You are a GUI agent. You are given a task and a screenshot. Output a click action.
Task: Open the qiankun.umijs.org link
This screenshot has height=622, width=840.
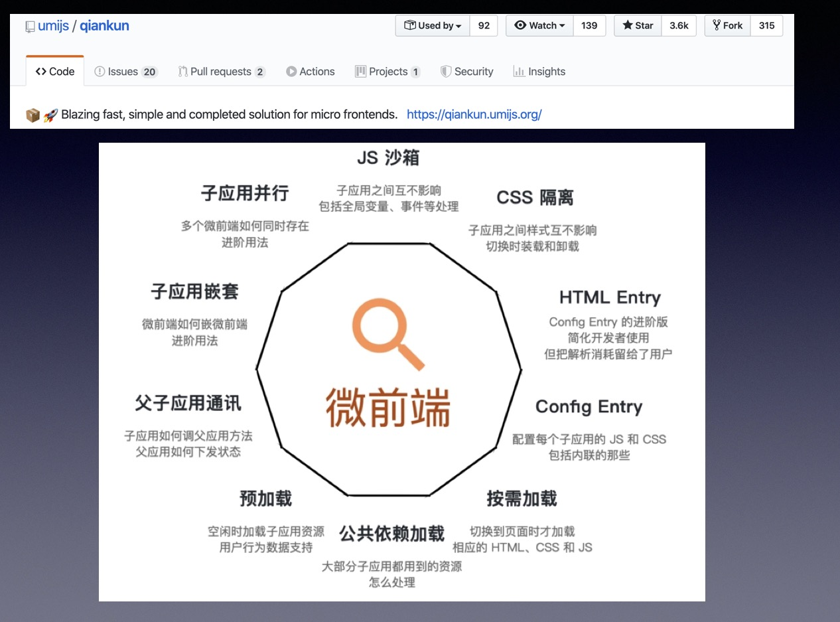(x=474, y=114)
